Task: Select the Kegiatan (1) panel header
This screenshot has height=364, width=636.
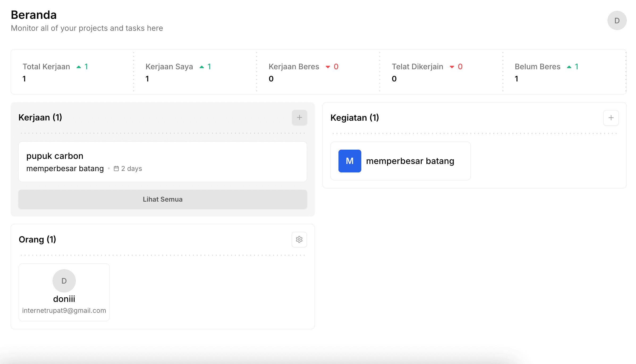Action: [x=355, y=118]
